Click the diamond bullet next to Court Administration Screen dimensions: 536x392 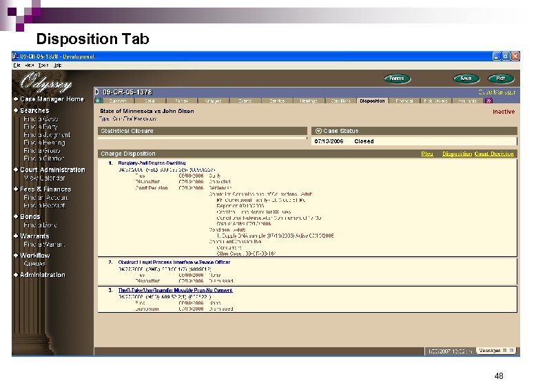16,170
